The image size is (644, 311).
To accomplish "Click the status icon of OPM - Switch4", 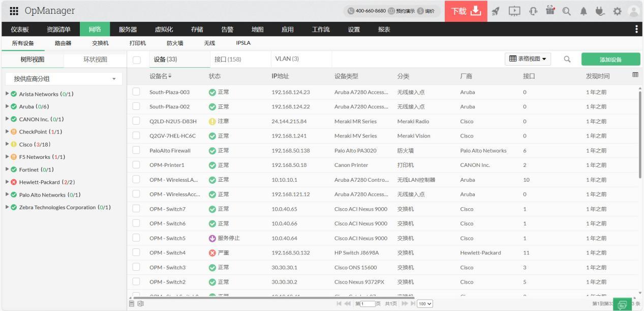I will pos(212,253).
